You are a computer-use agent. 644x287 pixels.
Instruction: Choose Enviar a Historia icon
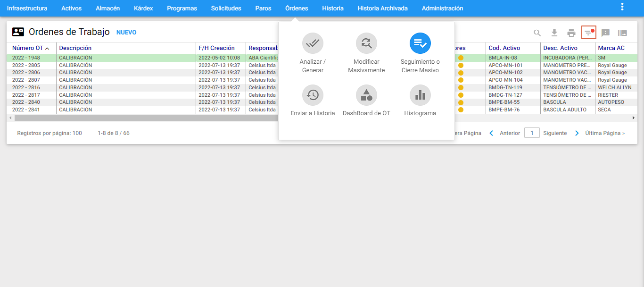tap(313, 95)
